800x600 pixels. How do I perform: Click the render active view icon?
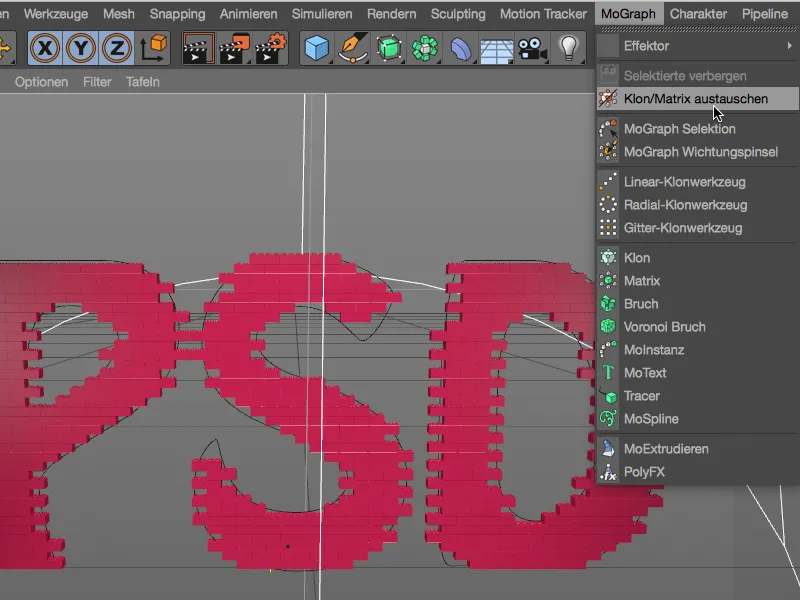pyautogui.click(x=198, y=47)
